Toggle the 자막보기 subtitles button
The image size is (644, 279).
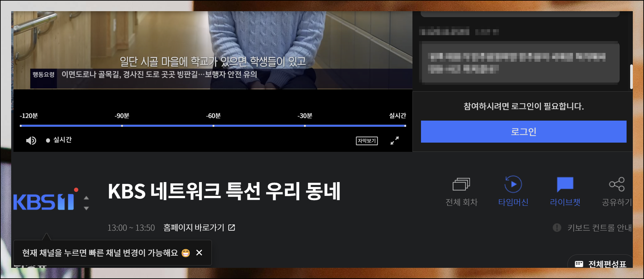coord(367,141)
